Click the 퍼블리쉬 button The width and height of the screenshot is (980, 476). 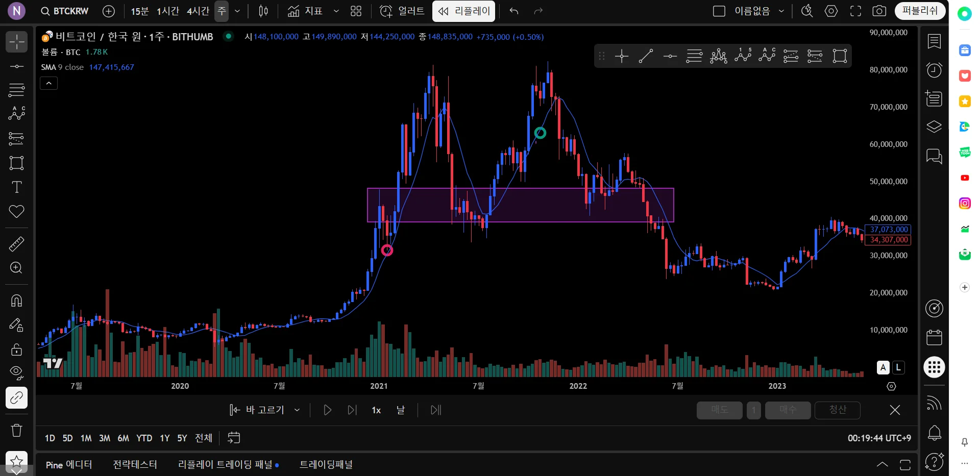click(x=920, y=11)
